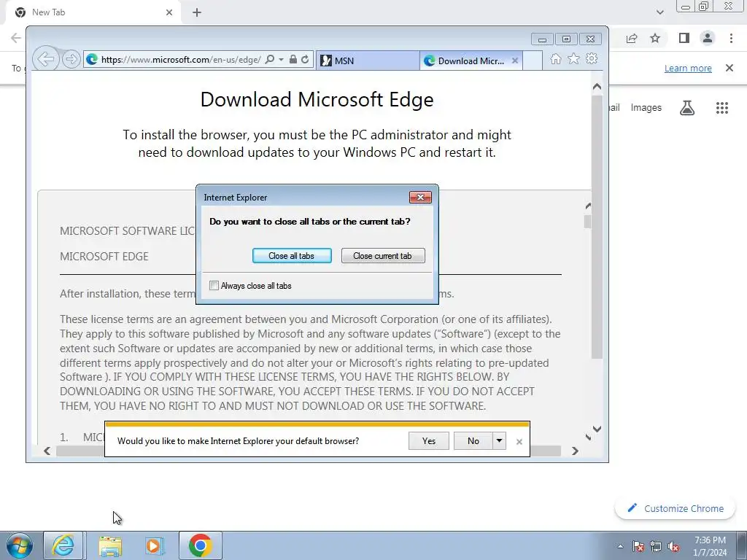The width and height of the screenshot is (747, 560).
Task: Open IE tools gear icon
Action: (592, 58)
